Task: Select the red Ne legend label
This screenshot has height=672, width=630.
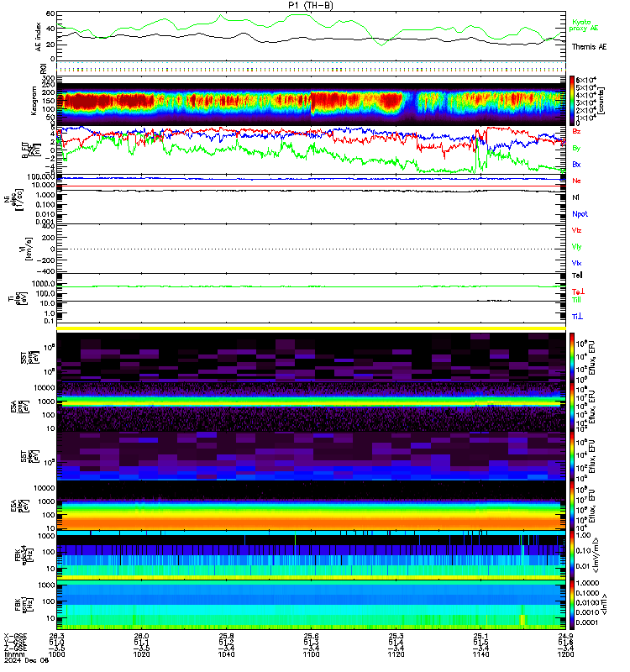Action: (576, 181)
